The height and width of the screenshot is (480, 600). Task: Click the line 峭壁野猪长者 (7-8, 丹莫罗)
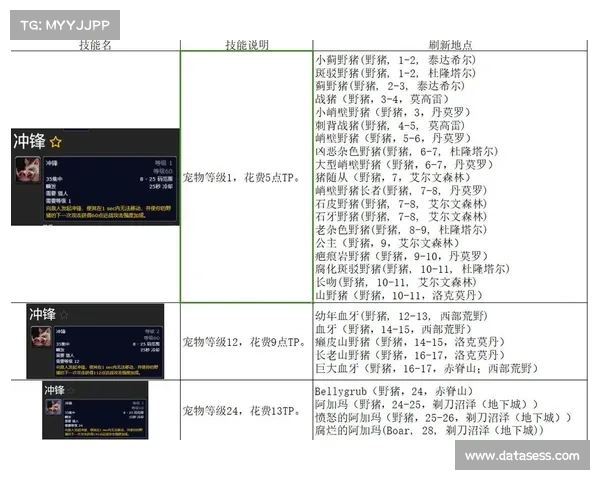point(401,190)
